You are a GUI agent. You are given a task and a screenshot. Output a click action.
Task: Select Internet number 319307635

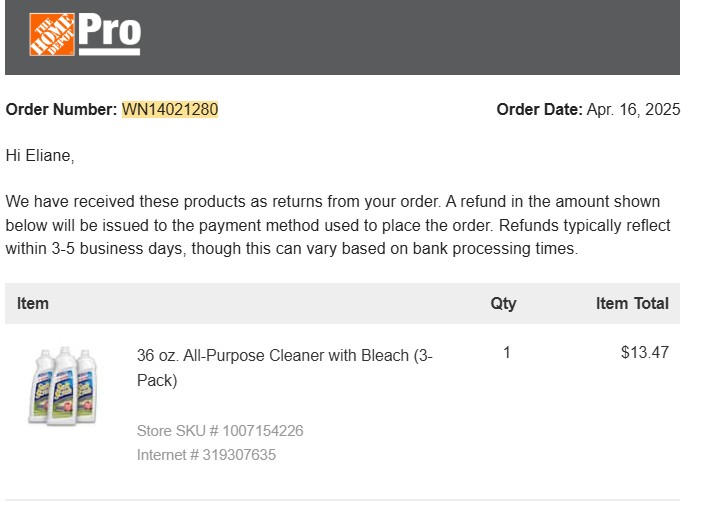tap(239, 455)
